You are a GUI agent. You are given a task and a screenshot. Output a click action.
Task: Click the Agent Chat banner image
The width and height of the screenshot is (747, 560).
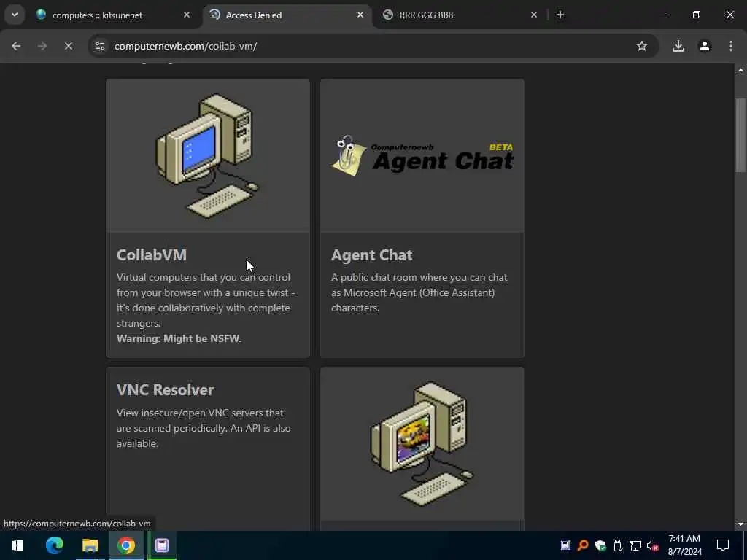point(422,156)
